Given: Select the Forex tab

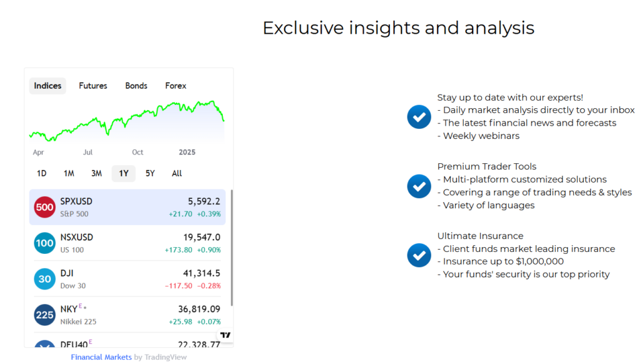Looking at the screenshot, I should pos(176,86).
